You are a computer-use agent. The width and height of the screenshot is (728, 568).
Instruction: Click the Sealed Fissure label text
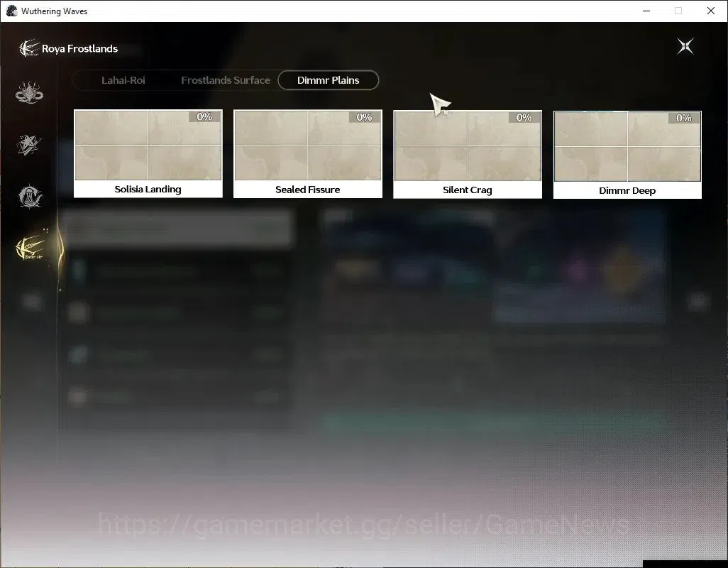click(x=308, y=190)
